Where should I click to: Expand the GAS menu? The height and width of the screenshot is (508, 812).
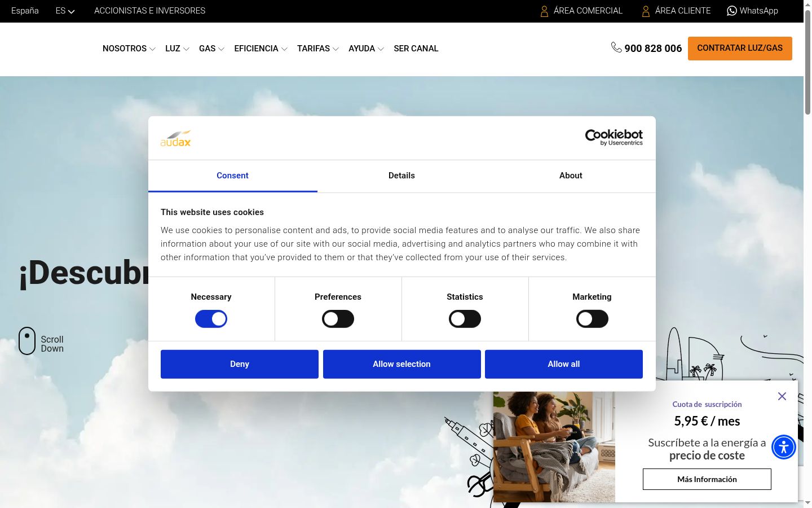[211, 49]
